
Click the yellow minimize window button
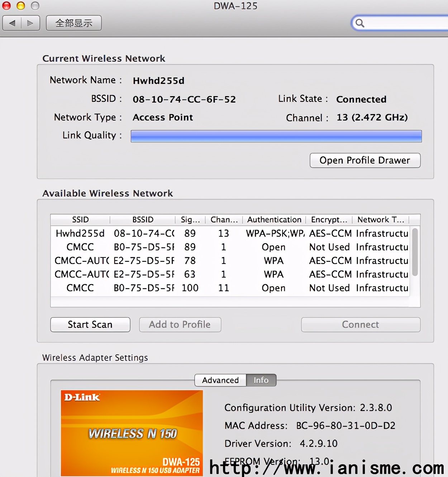point(21,6)
